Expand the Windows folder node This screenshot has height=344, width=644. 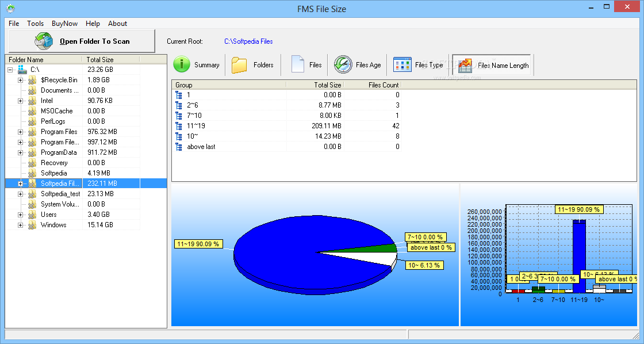(x=20, y=225)
